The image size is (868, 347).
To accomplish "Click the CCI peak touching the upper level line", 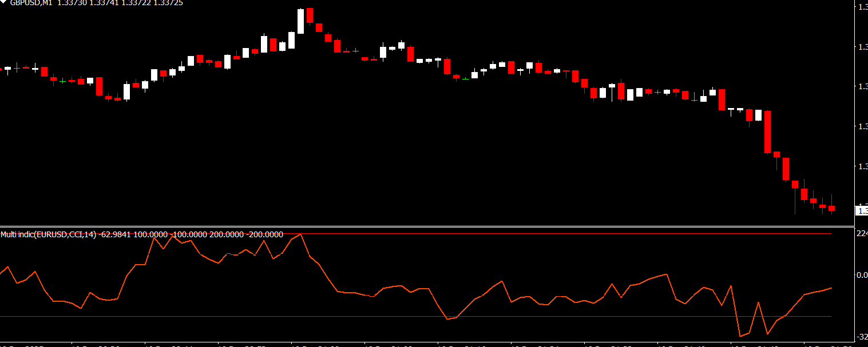I will point(300,234).
